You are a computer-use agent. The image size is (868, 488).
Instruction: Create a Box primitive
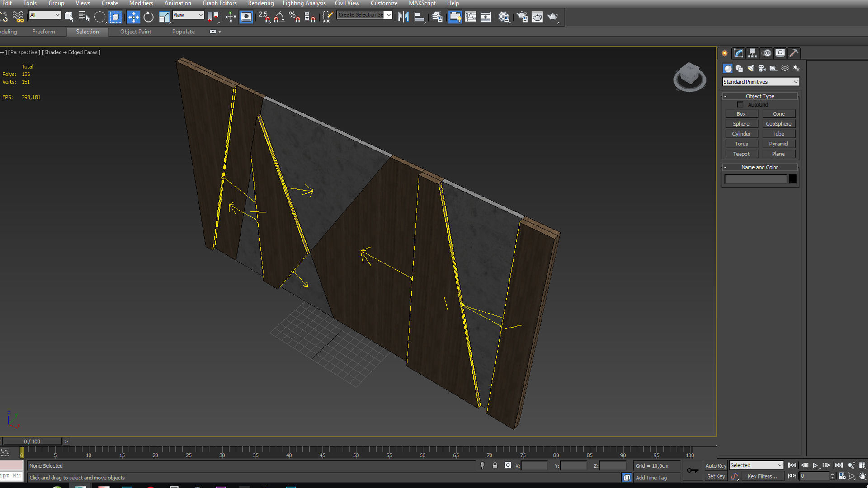pyautogui.click(x=741, y=114)
